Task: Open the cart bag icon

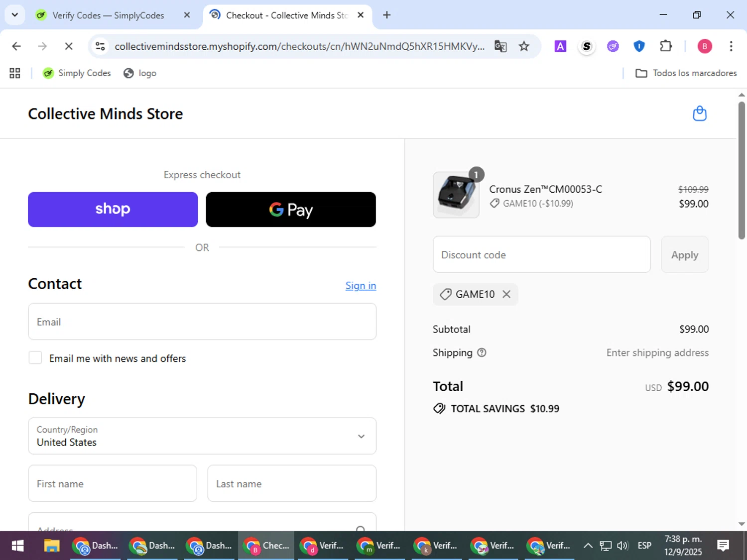Action: click(700, 113)
